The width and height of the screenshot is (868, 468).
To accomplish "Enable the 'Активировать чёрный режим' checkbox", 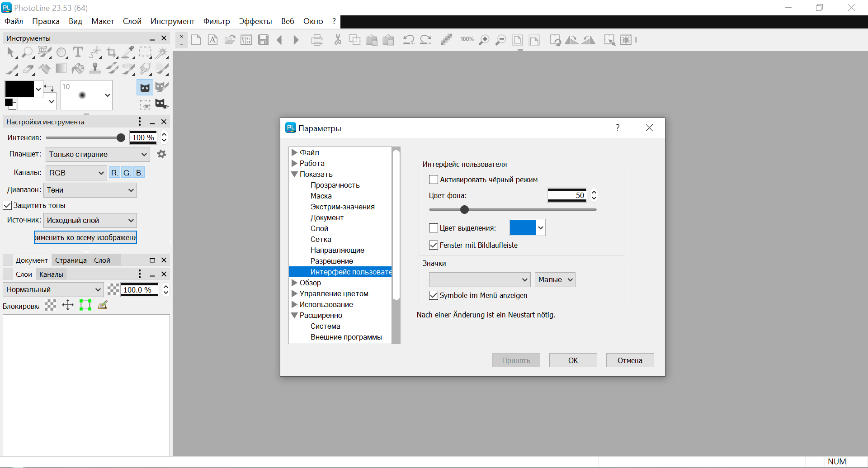I will [434, 180].
